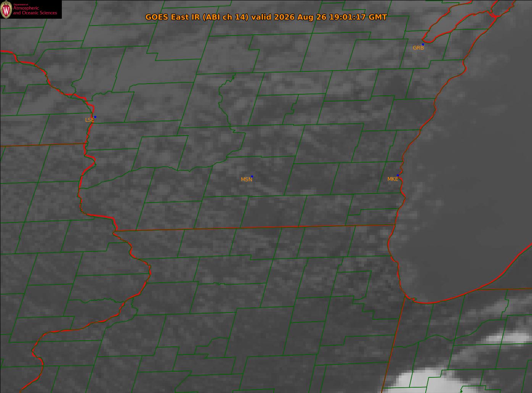The image size is (532, 393).
Task: Click the Illinois-Indiana vertical border line
Action: click(x=394, y=343)
